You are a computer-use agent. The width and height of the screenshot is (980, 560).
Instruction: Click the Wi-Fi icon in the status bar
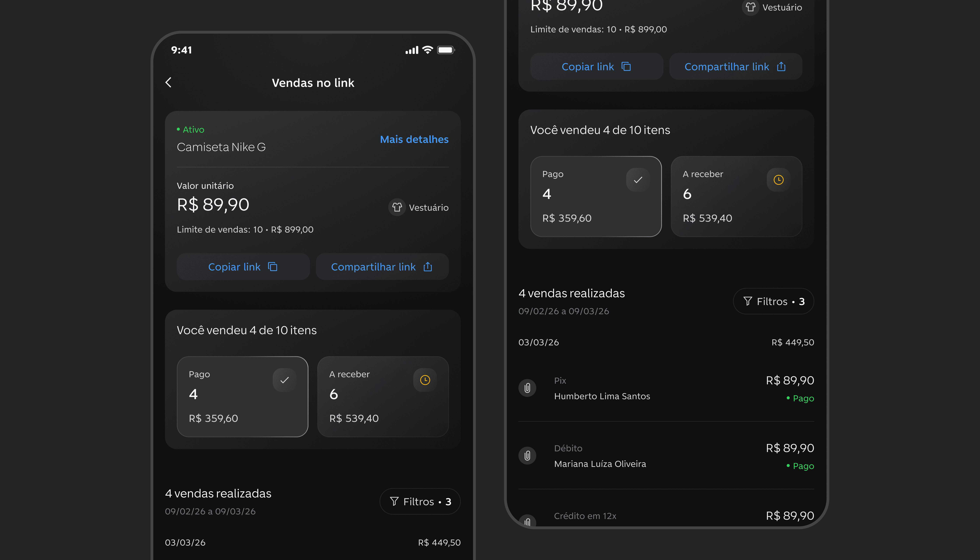427,50
